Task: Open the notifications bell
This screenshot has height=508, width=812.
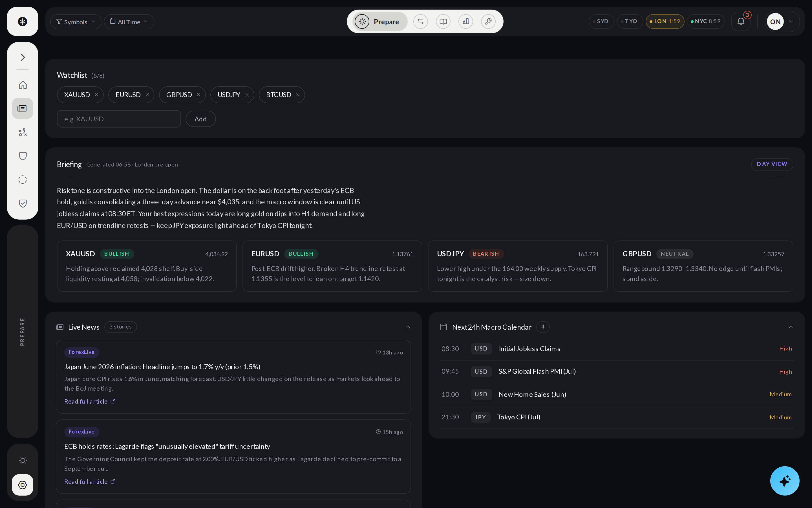Action: coord(741,21)
